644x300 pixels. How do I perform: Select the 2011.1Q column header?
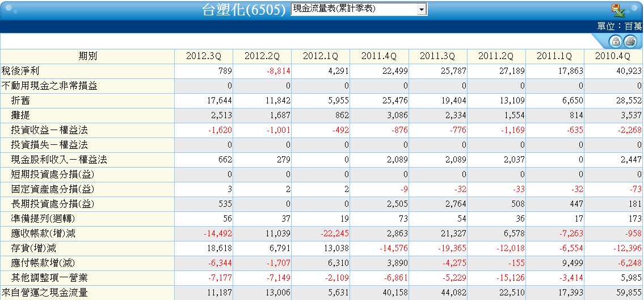click(554, 56)
